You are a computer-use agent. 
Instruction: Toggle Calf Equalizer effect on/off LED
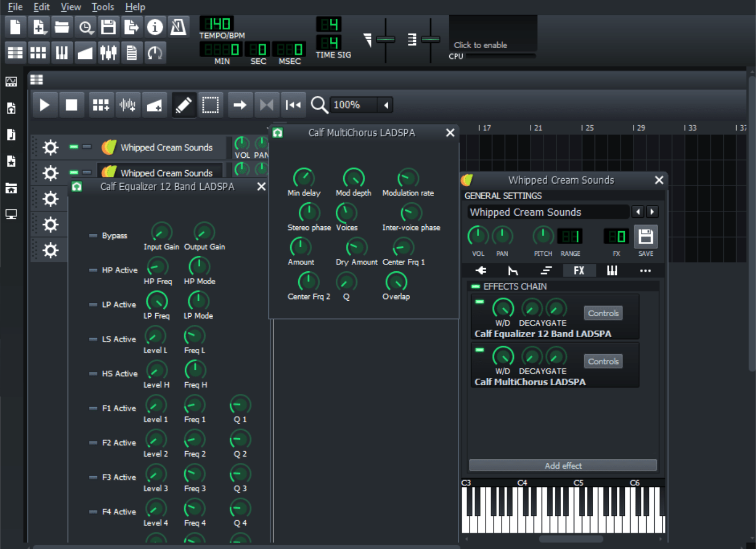[480, 302]
